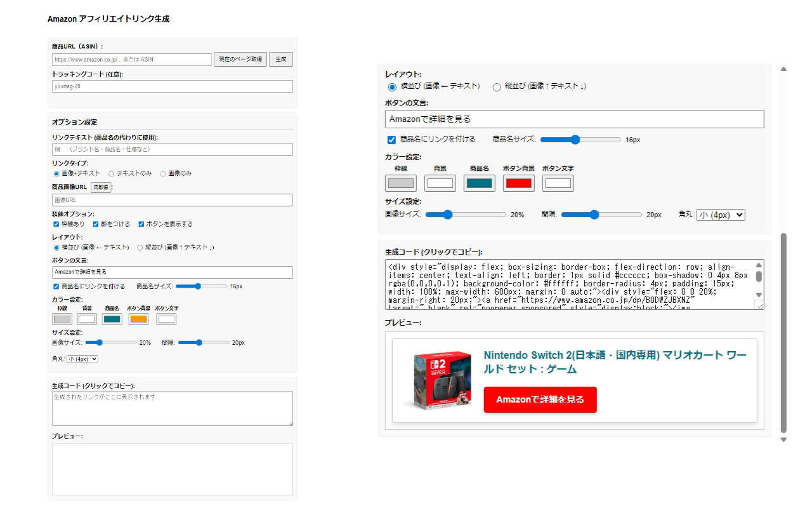Click the 商品URL (ASIN) input field
812x508 pixels.
click(131, 59)
